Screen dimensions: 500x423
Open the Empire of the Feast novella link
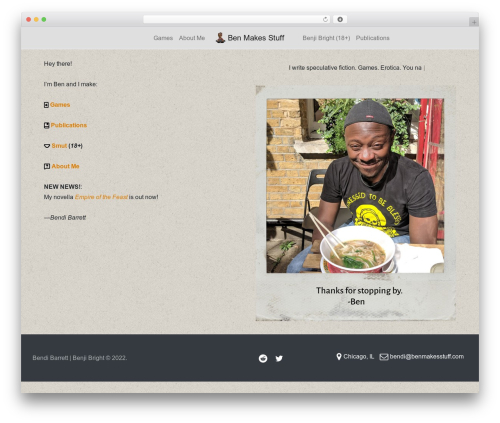(101, 197)
